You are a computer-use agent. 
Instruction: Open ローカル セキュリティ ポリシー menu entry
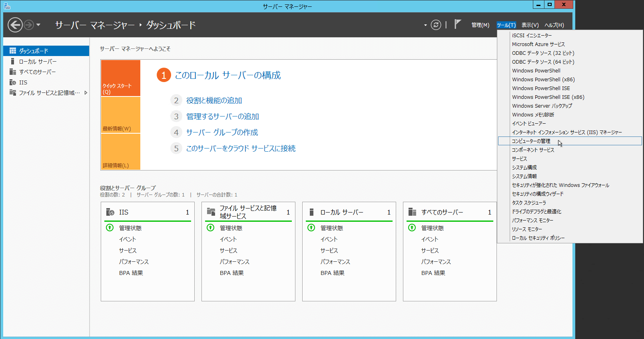570,238
